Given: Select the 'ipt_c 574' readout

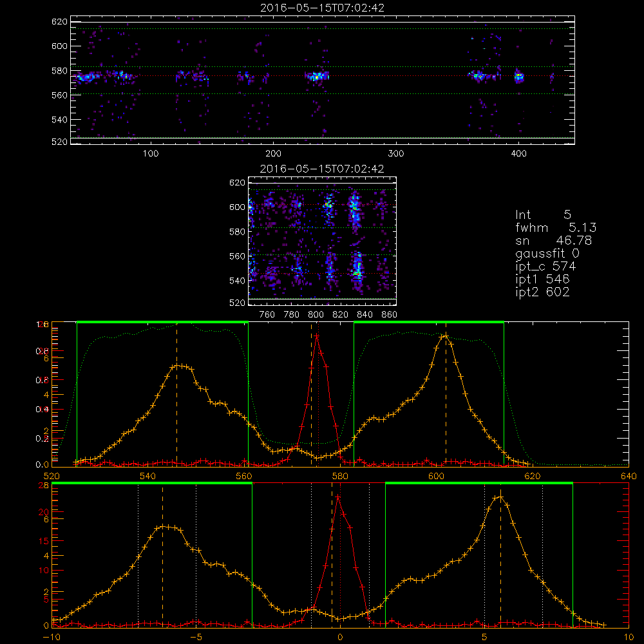Looking at the screenshot, I should point(545,267).
